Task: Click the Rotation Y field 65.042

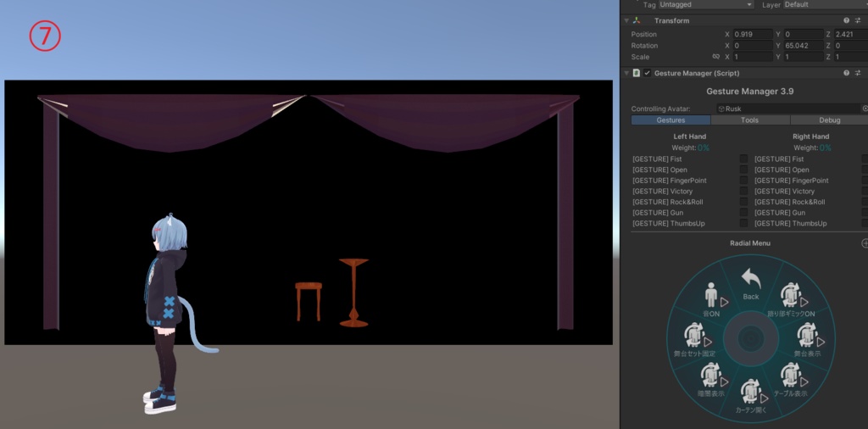Action: coord(803,46)
